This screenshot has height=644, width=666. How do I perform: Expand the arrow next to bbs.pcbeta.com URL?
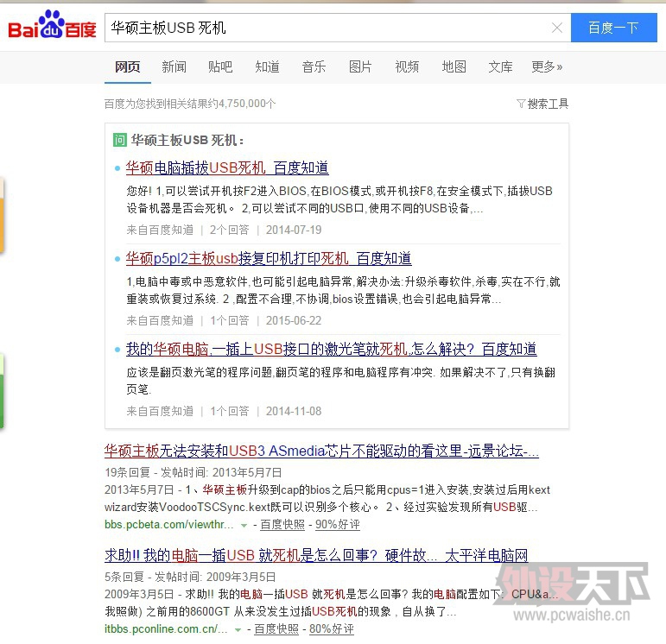(244, 525)
